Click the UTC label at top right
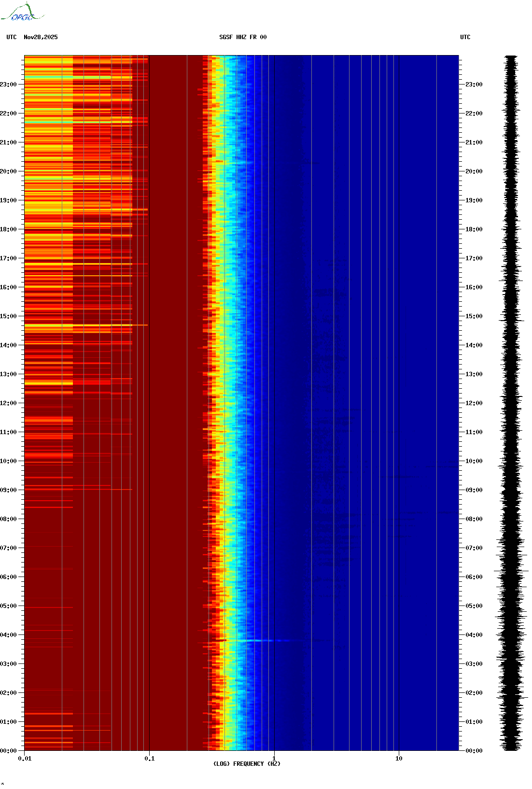Screen dimensions: 532x789 (465, 37)
